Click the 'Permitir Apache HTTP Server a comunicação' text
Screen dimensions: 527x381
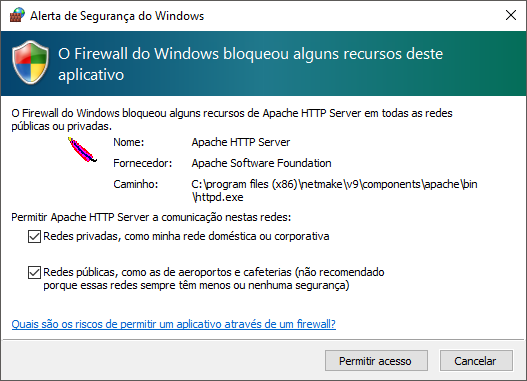[x=151, y=217]
